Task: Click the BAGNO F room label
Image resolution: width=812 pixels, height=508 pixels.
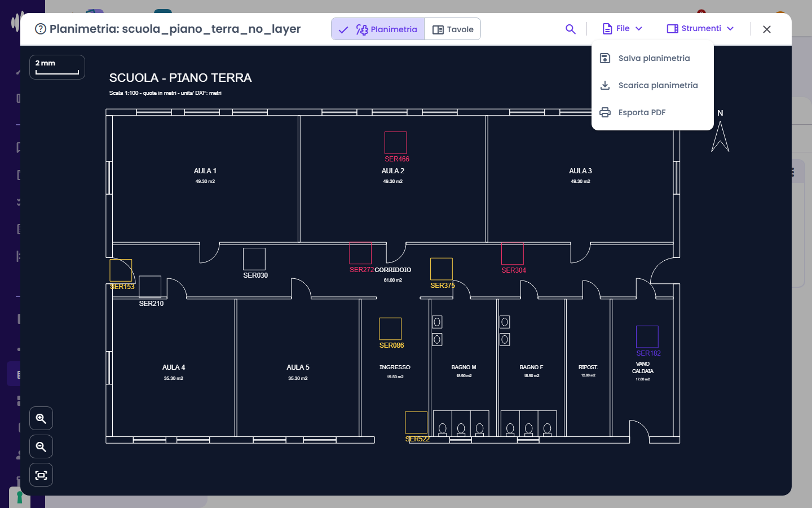Action: [531, 367]
